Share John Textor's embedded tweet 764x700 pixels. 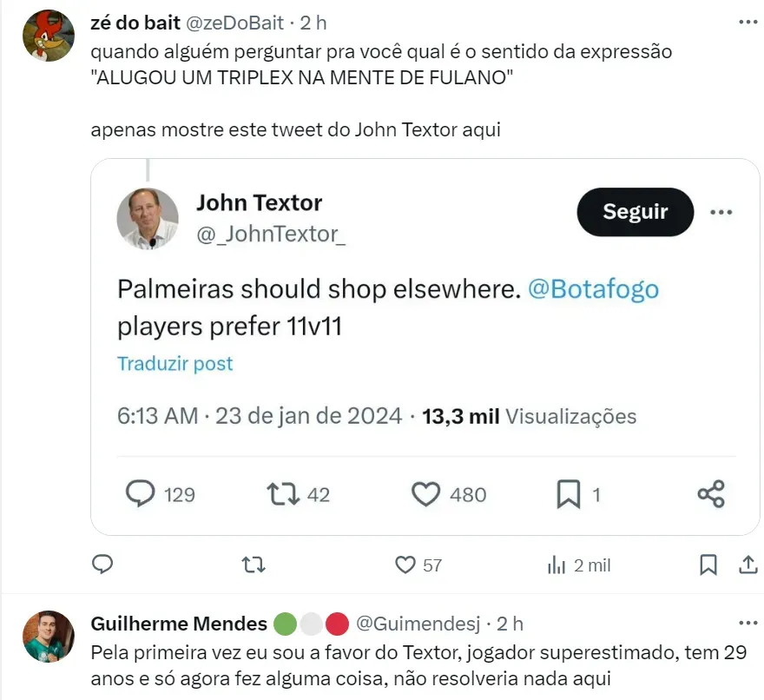[x=710, y=494]
